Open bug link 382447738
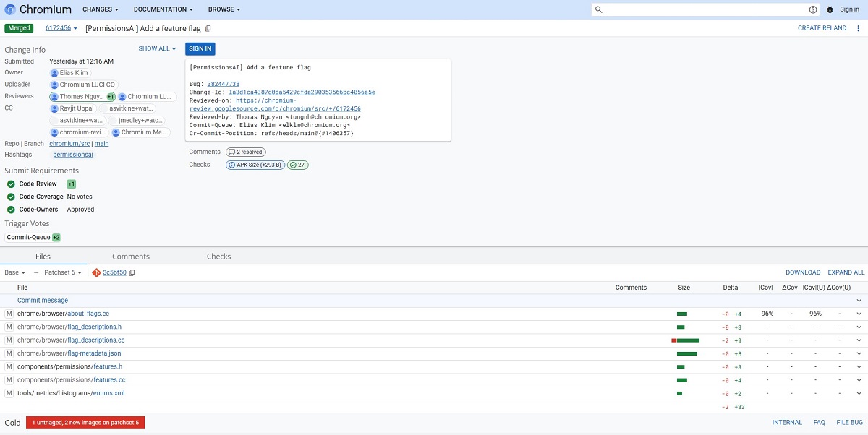Image resolution: width=868 pixels, height=435 pixels. point(223,85)
